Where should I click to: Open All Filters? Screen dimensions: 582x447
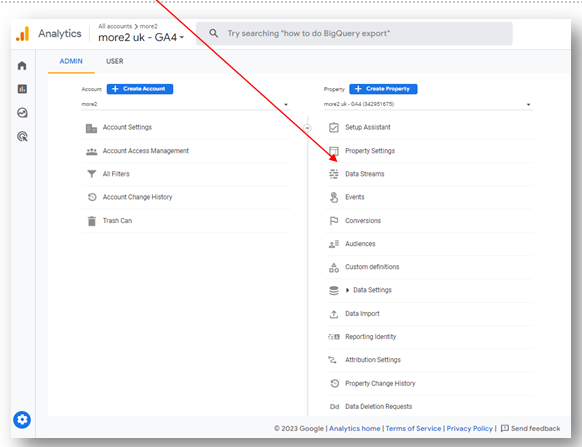(x=116, y=174)
